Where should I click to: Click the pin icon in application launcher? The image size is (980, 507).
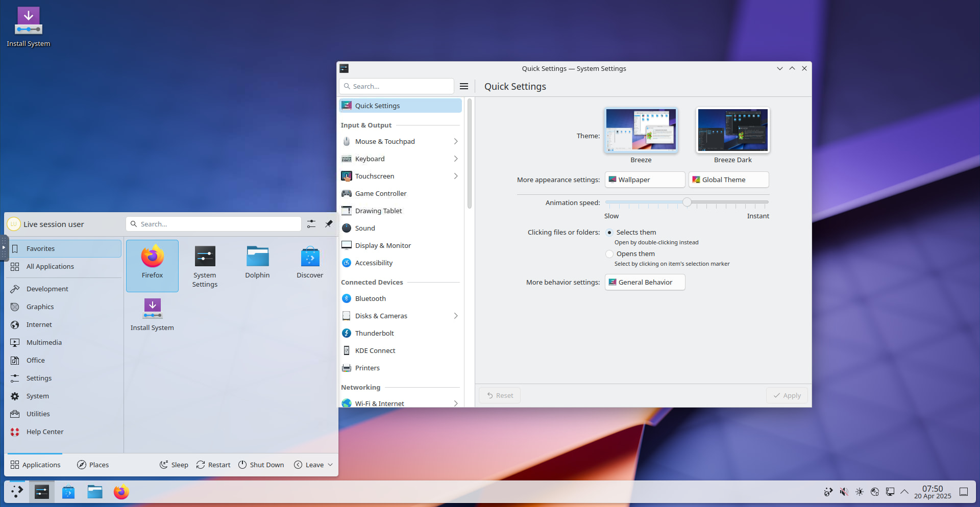(329, 224)
